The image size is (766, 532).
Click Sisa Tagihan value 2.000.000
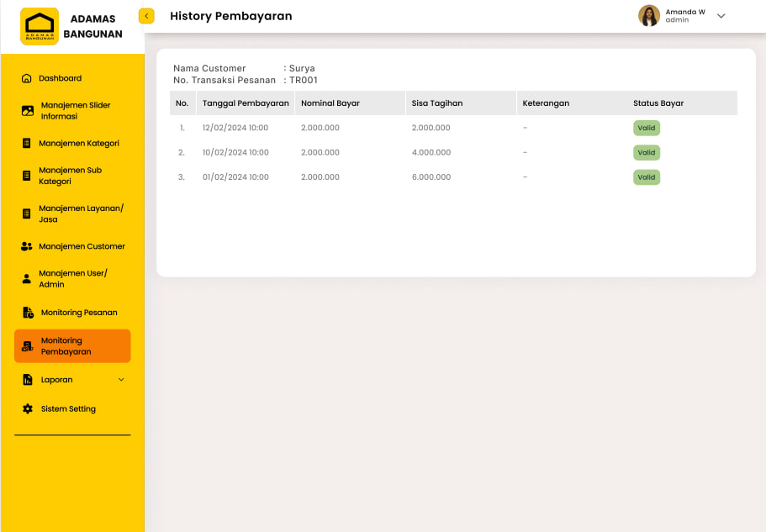coord(431,128)
